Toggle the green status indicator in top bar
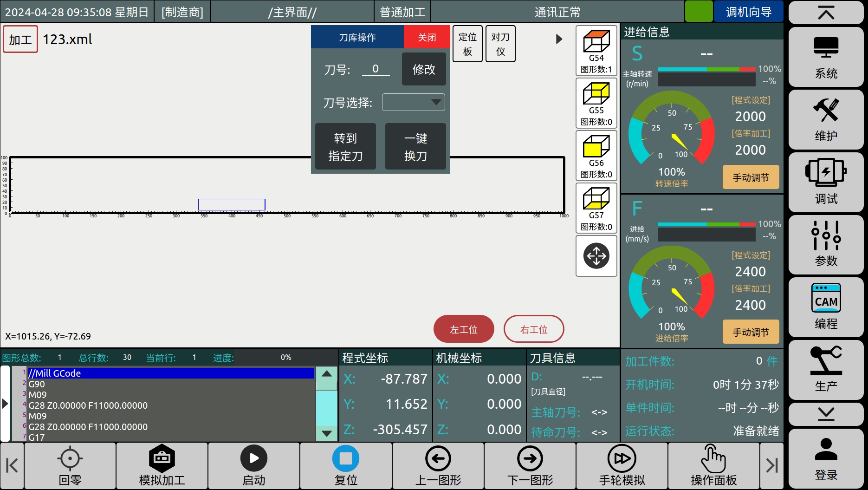 (698, 12)
